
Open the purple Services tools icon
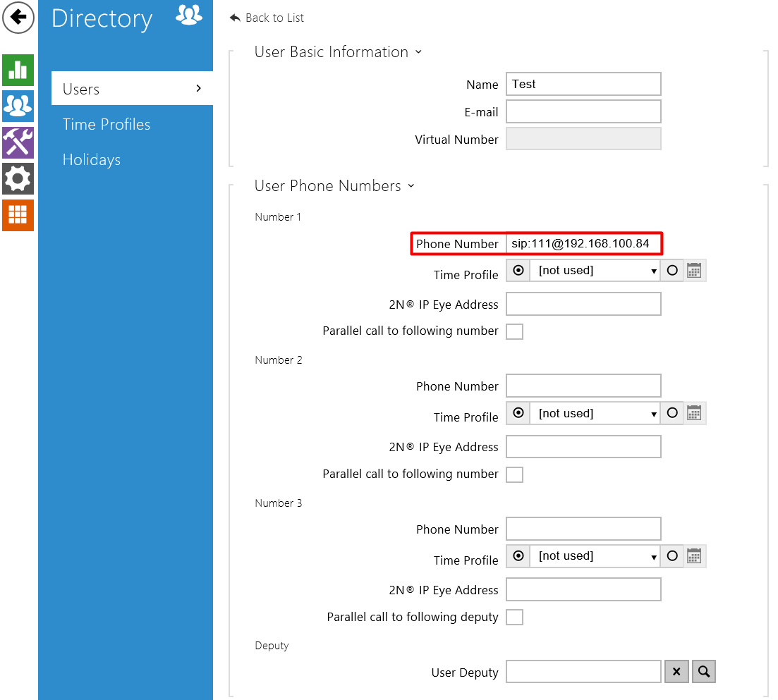pyautogui.click(x=18, y=142)
